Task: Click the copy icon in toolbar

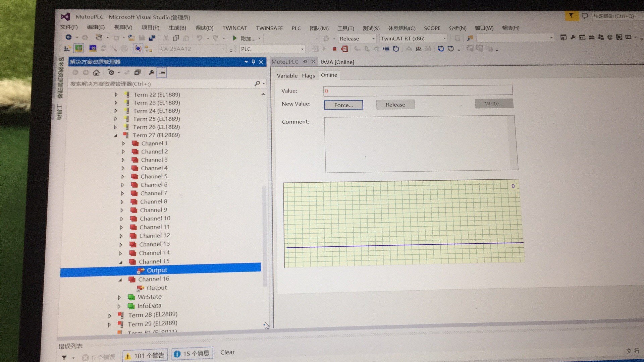Action: pyautogui.click(x=176, y=38)
